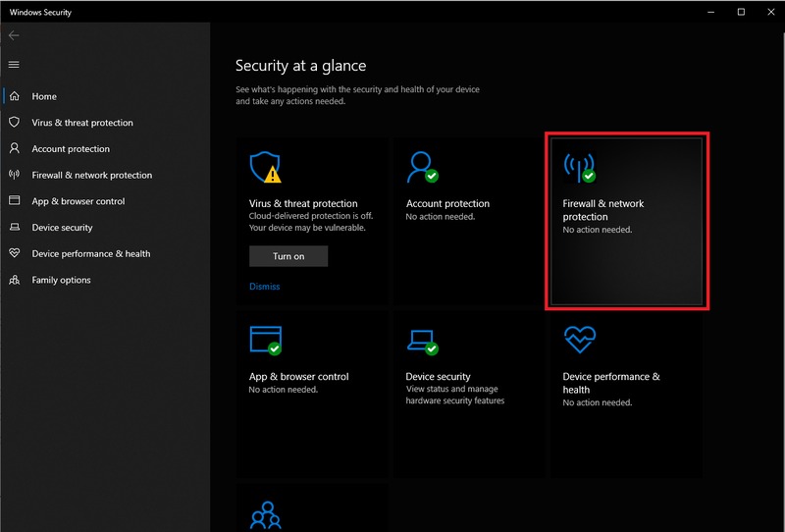Click the Family options people tile icon

[265, 515]
